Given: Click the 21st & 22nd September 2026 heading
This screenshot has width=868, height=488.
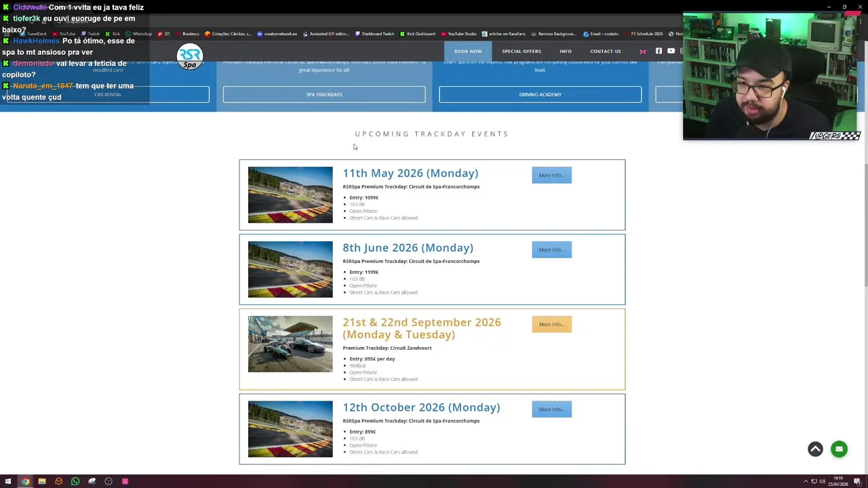Looking at the screenshot, I should coord(422,328).
